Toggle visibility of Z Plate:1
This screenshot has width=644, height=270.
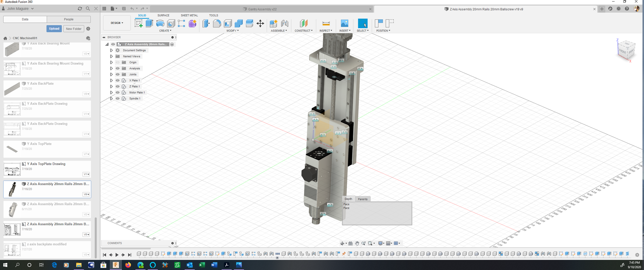118,86
